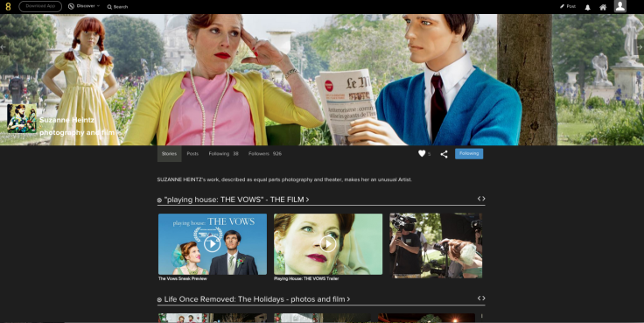Viewport: 644px width, 323px height.
Task: Switch to the Posts tab
Action: pyautogui.click(x=192, y=154)
